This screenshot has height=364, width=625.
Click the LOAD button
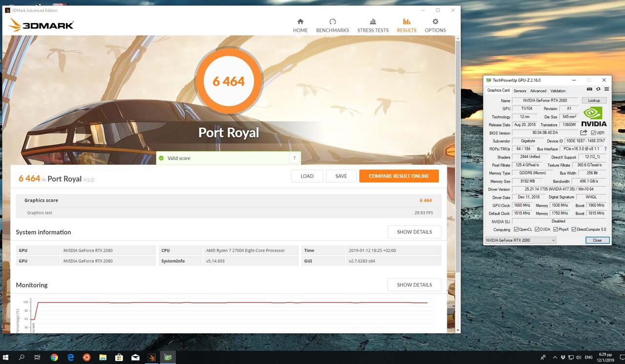point(307,176)
